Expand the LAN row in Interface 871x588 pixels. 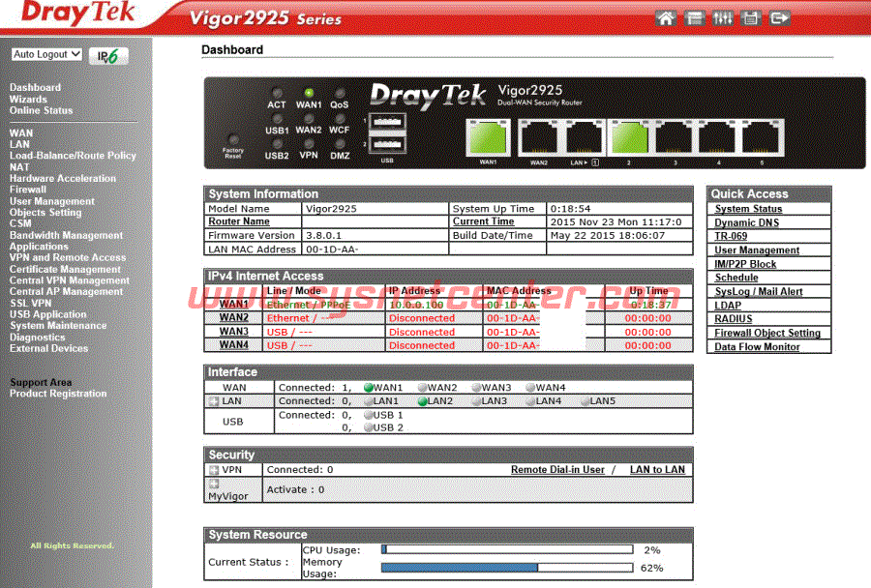tap(213, 401)
